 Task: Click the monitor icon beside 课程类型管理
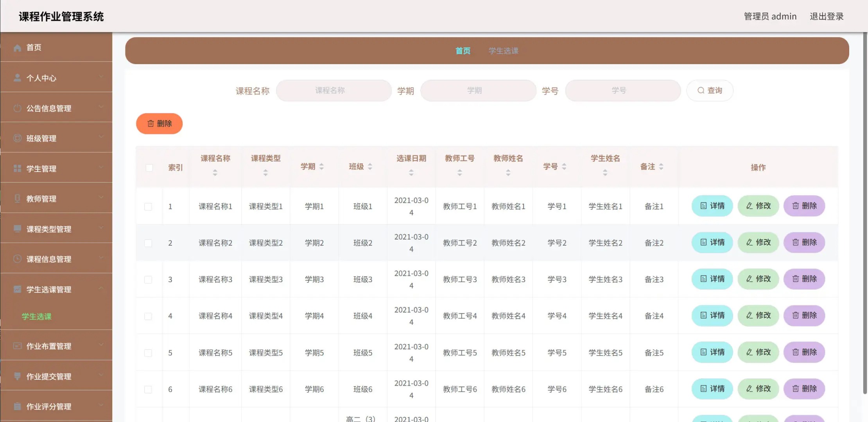coord(17,229)
